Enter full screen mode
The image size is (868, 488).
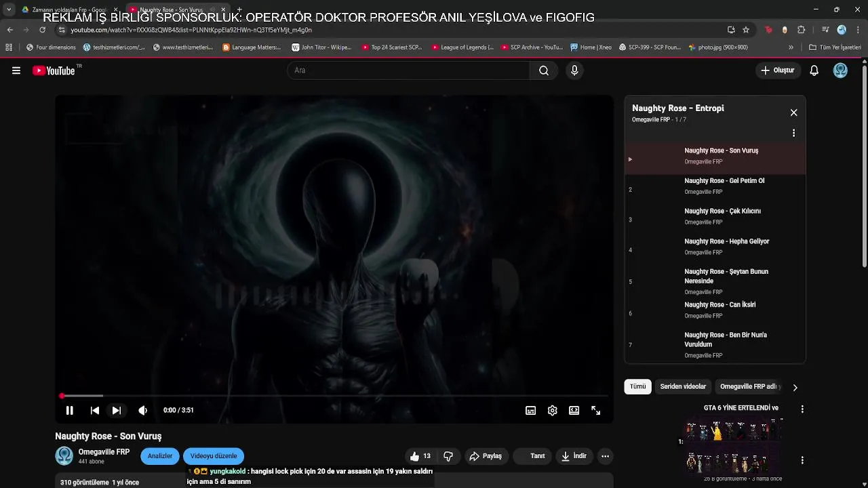pyautogui.click(x=596, y=410)
